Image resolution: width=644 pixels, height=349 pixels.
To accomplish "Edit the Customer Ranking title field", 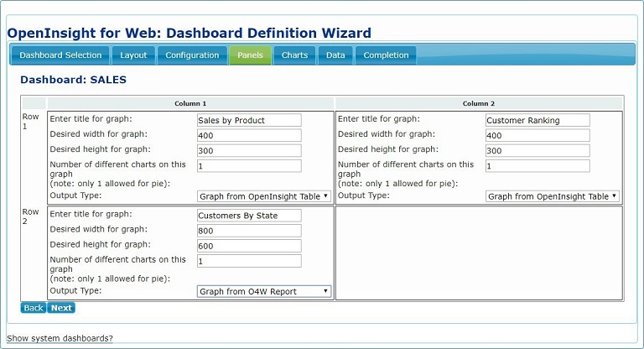I will [x=538, y=120].
